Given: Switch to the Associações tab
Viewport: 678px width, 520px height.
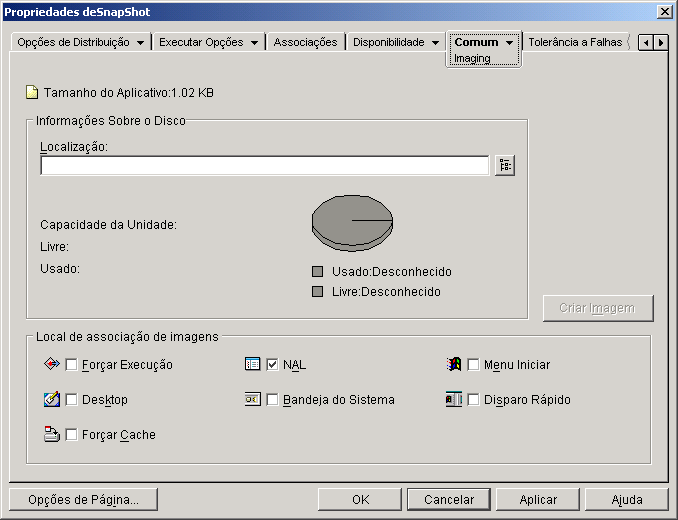Looking at the screenshot, I should click(305, 42).
